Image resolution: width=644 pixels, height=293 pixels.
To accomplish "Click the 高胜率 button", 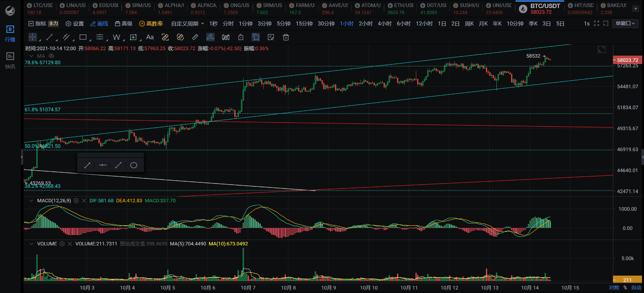I will [151, 23].
